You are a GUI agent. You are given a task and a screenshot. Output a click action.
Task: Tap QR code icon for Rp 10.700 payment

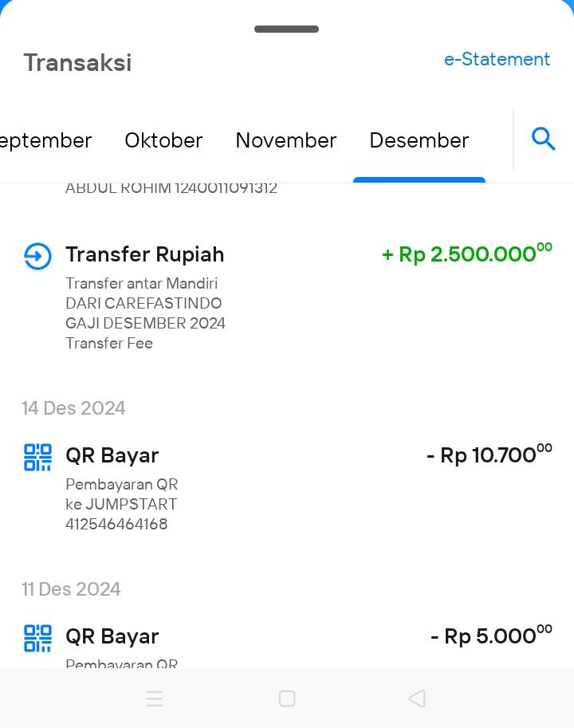[37, 458]
